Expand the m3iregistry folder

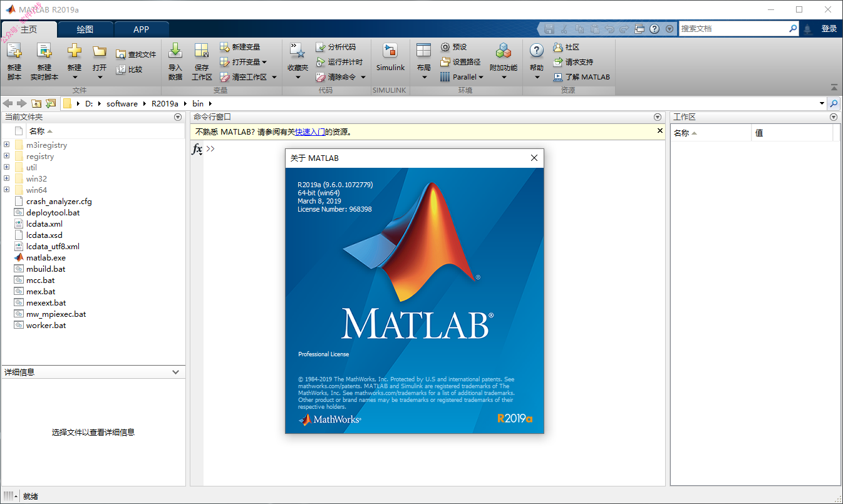[7, 145]
